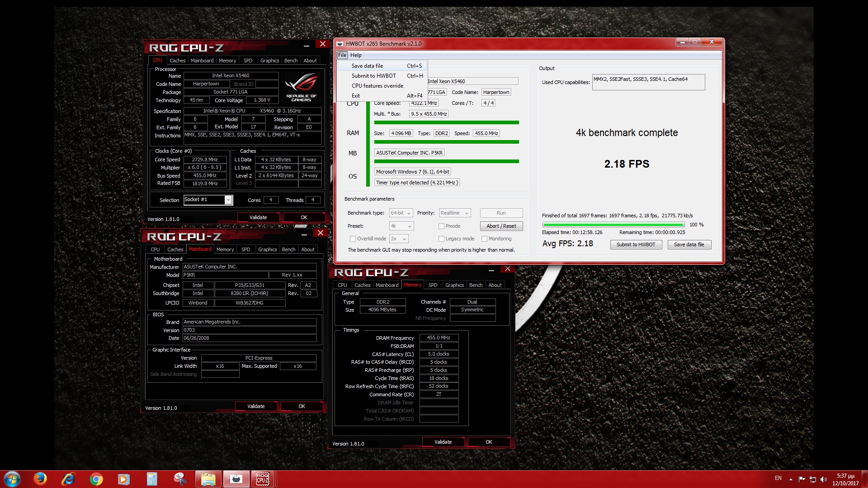Open Windows Media Player taskbar icon

pyautogui.click(x=123, y=479)
